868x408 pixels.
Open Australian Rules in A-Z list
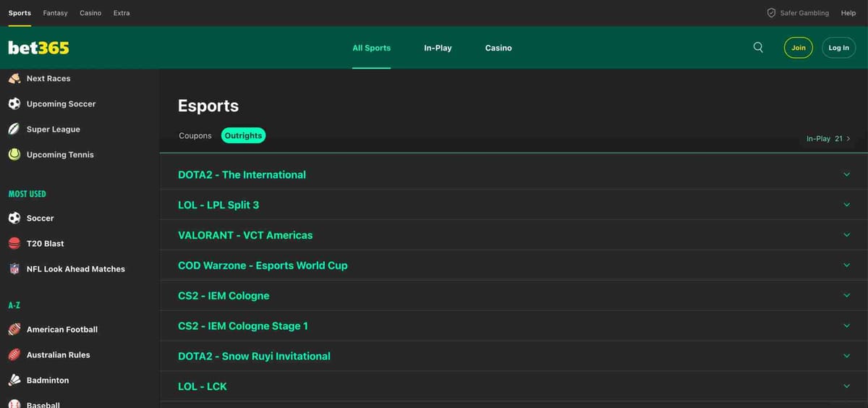59,354
